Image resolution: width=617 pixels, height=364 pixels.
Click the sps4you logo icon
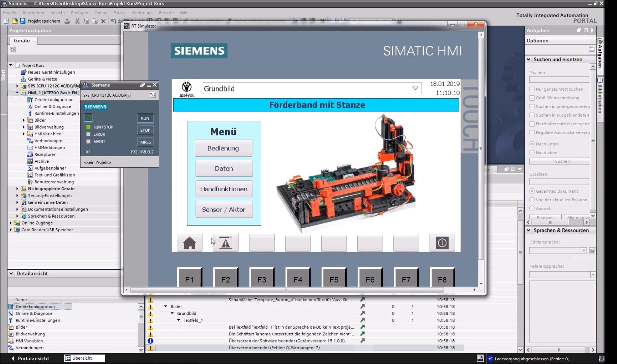pos(186,88)
